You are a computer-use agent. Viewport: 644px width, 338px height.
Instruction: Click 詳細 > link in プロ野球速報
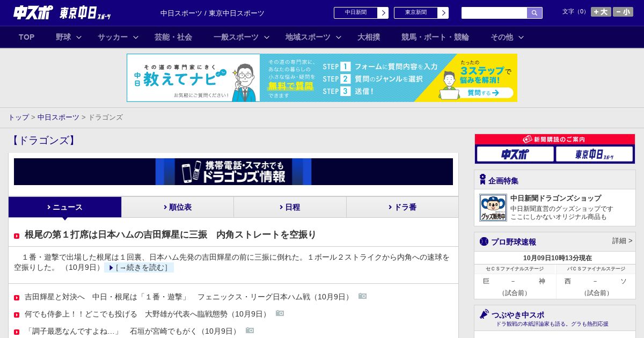622,241
